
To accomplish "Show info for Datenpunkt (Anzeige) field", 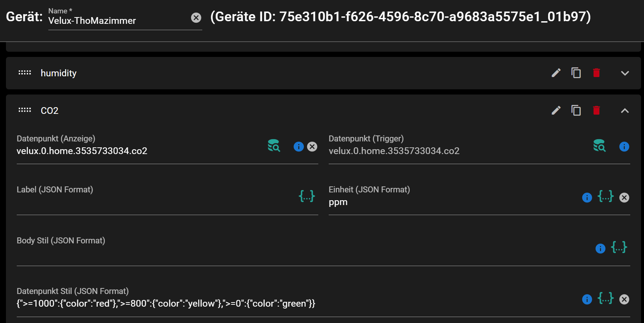I will [298, 147].
